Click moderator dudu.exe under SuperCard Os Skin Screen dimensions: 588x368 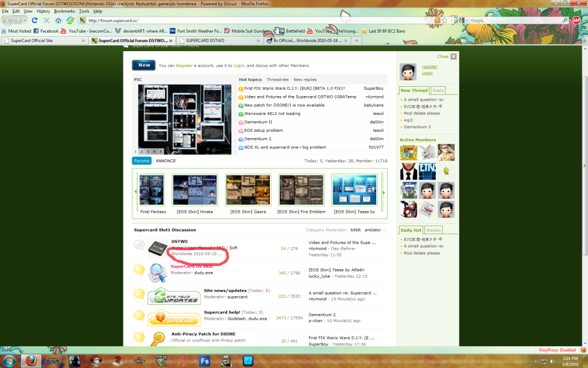click(203, 273)
